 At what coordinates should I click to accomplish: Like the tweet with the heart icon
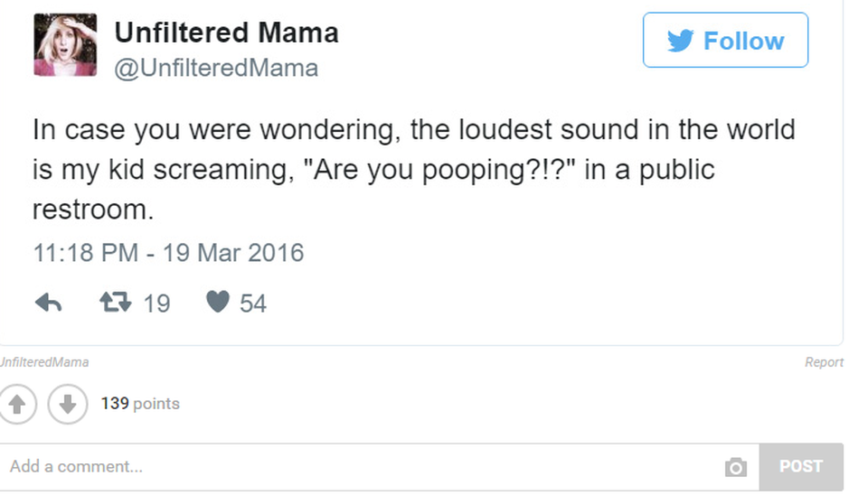218,302
